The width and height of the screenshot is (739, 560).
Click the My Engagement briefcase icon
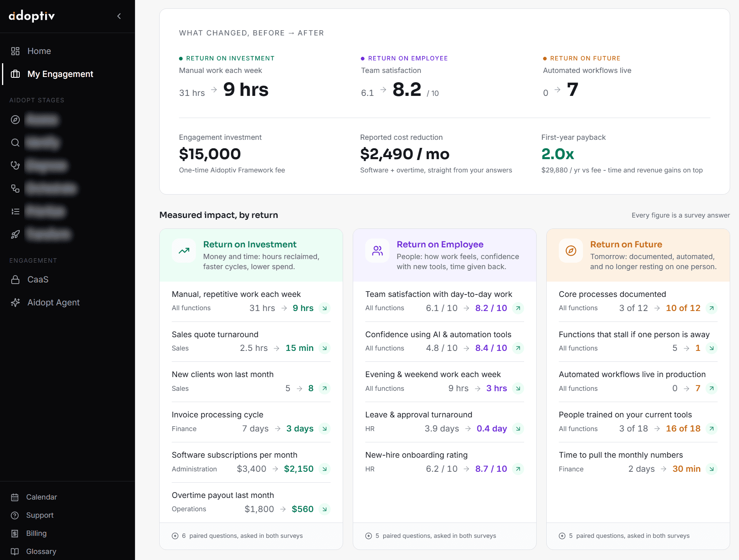(15, 74)
